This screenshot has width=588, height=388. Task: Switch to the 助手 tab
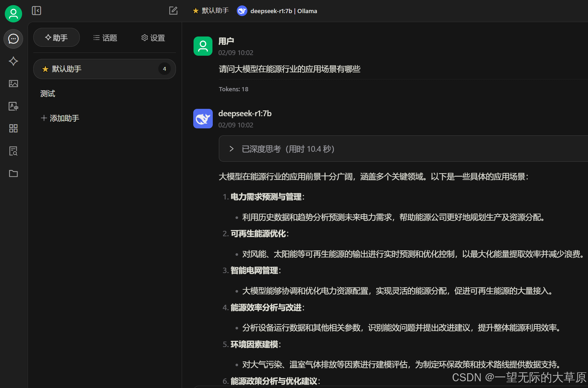point(56,37)
